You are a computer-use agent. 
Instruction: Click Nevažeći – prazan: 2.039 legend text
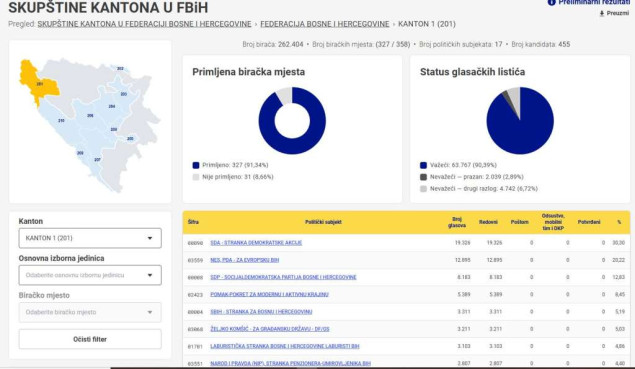coord(477,177)
